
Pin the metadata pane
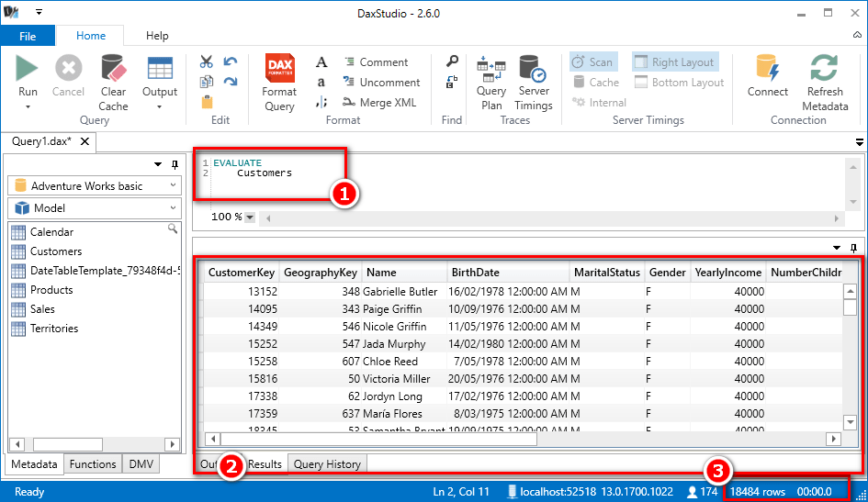coord(175,164)
